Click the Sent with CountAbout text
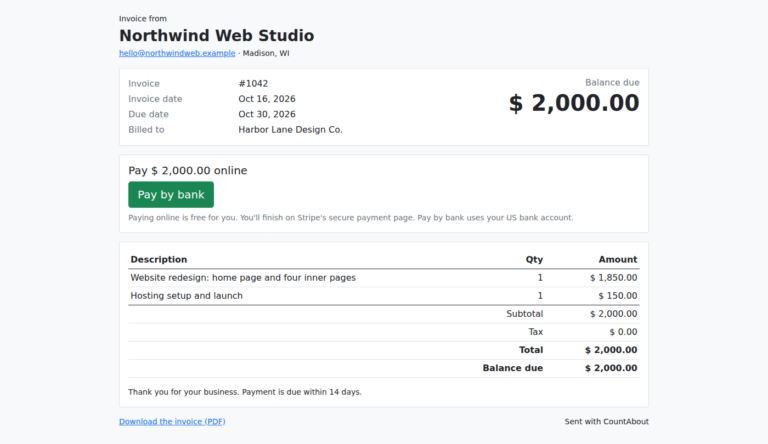The width and height of the screenshot is (768, 444). pyautogui.click(x=606, y=421)
